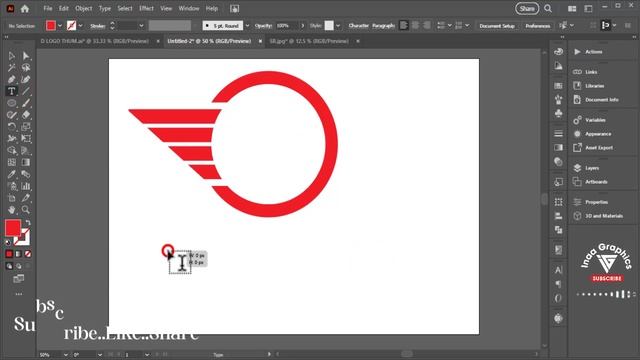Select the Column Graph tool
640x360 pixels.
coord(26,186)
